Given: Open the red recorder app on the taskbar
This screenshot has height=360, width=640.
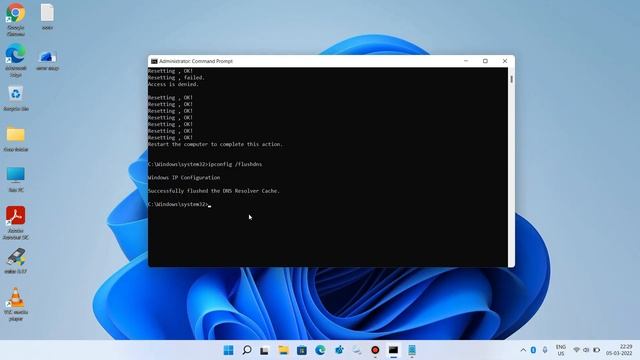Looking at the screenshot, I should tap(375, 350).
